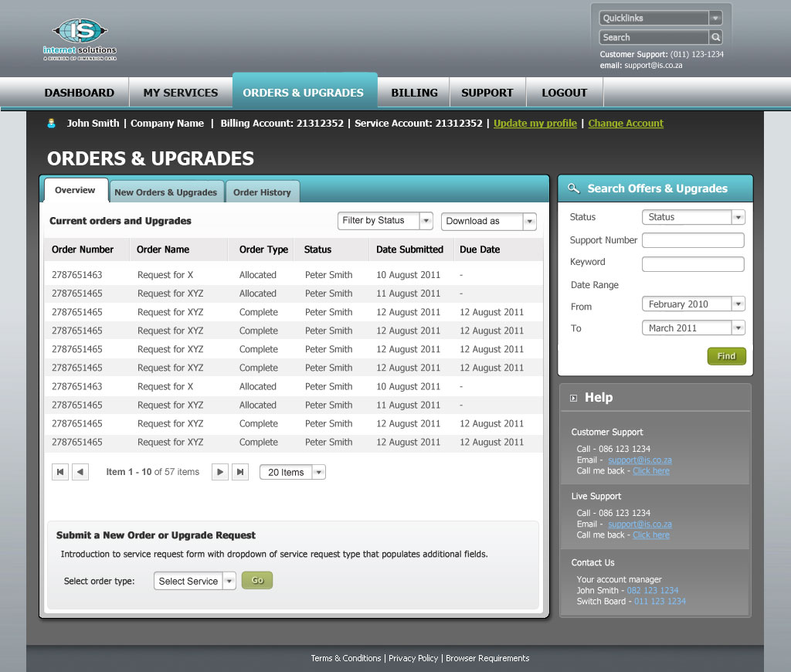
Task: Open the Billing menu item
Action: 414,93
